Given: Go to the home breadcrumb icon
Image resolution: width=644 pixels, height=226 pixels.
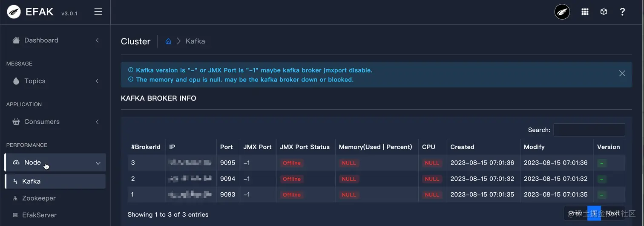Looking at the screenshot, I should 168,41.
